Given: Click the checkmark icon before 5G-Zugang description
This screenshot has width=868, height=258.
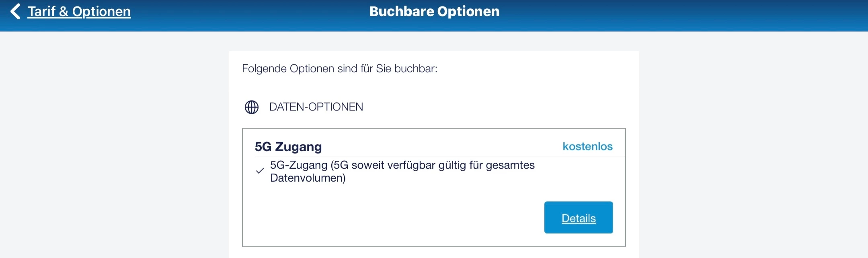Looking at the screenshot, I should coord(260,171).
